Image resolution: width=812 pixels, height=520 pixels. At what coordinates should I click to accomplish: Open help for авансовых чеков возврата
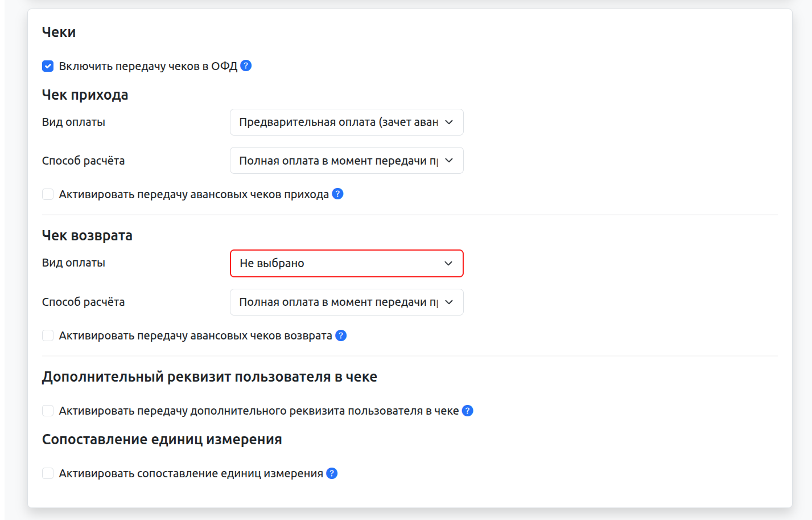pyautogui.click(x=341, y=335)
